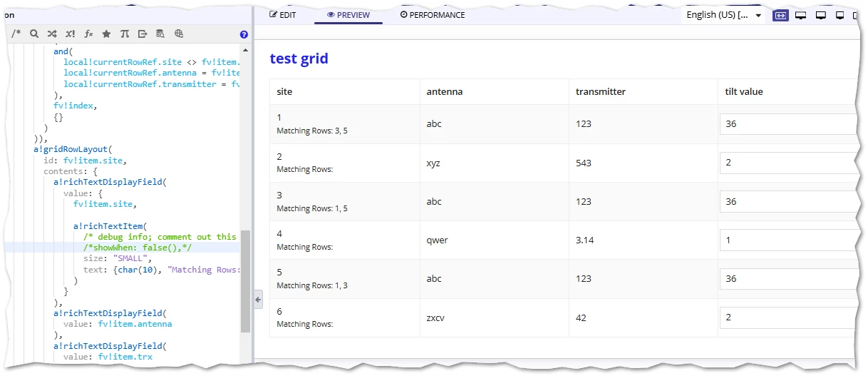Click the export arrow icon

pos(143,34)
